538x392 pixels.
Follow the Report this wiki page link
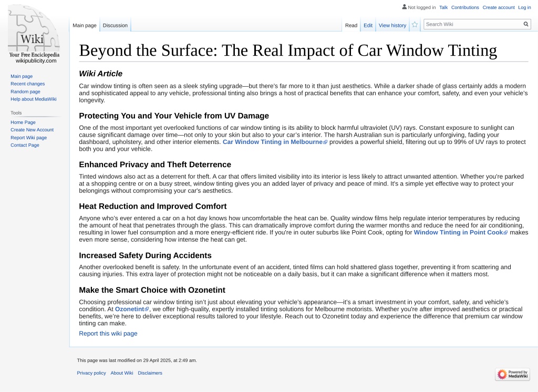point(108,334)
